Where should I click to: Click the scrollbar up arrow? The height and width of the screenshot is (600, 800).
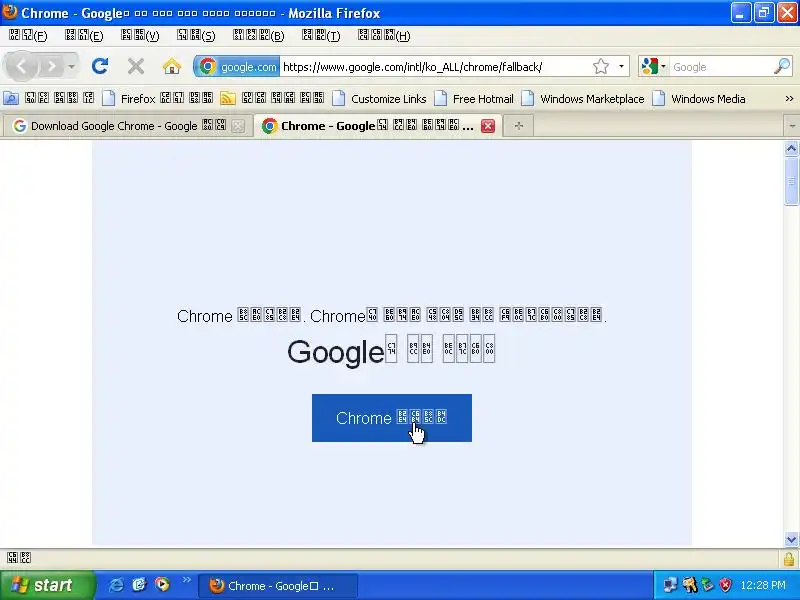tap(791, 148)
